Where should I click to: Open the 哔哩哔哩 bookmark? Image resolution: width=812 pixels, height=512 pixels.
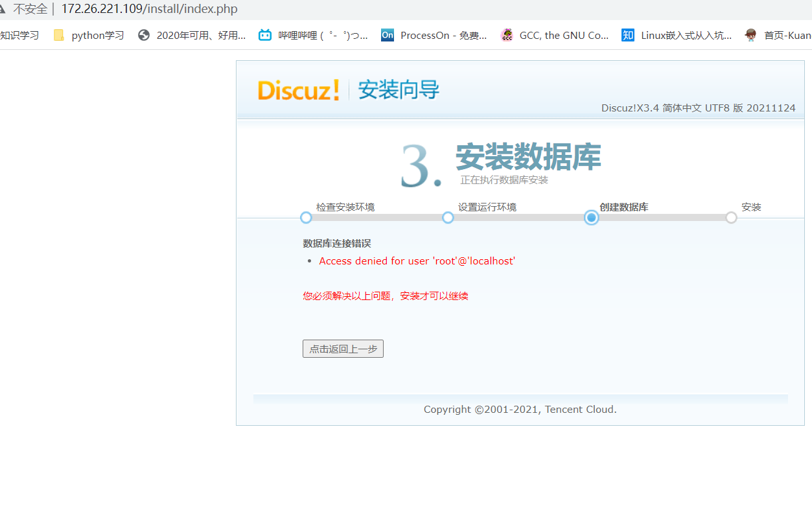tap(314, 35)
